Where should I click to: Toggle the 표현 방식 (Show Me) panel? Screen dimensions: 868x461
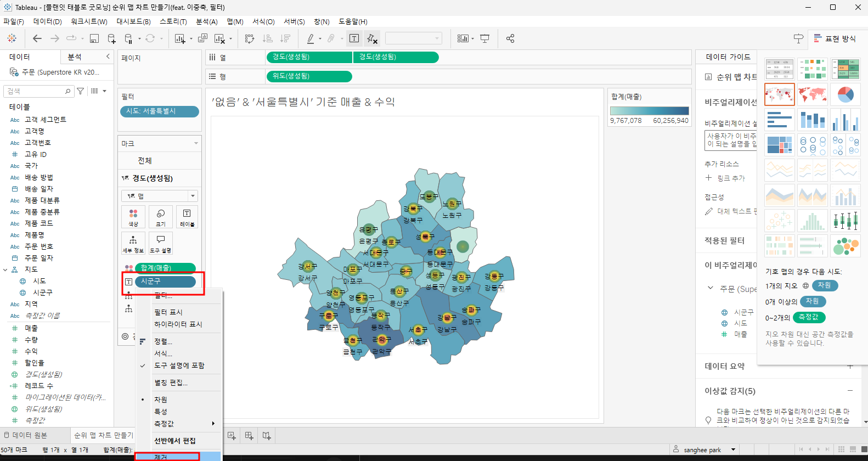tap(835, 38)
